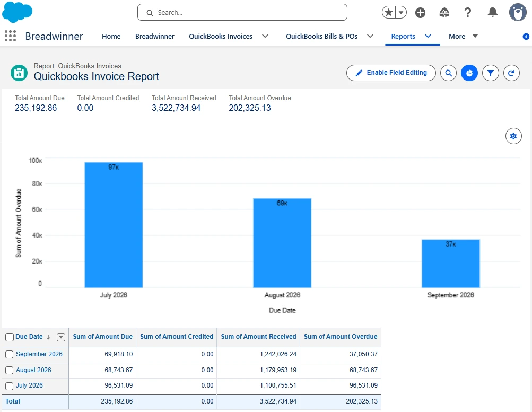The height and width of the screenshot is (412, 532).
Task: Click the July 2026 chart bar
Action: click(x=114, y=225)
